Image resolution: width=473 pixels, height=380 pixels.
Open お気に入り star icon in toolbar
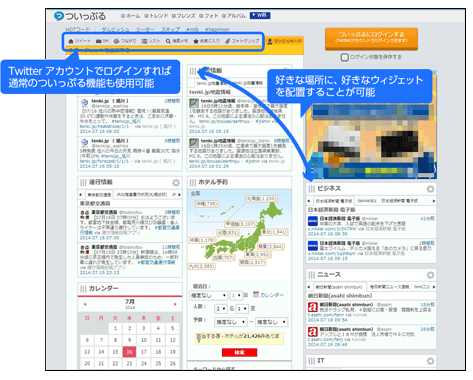tap(196, 41)
